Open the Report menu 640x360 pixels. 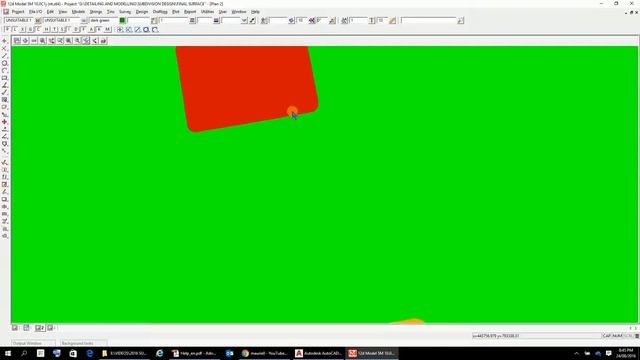pos(190,12)
